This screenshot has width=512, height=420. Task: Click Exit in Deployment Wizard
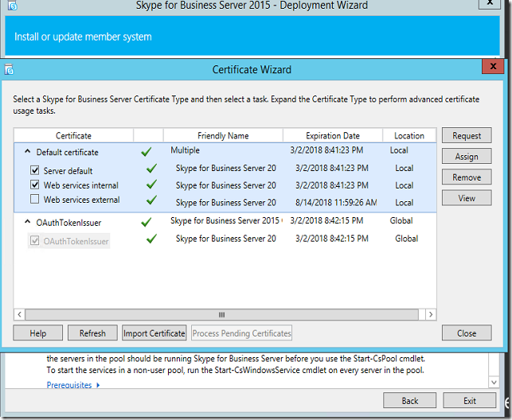click(470, 400)
